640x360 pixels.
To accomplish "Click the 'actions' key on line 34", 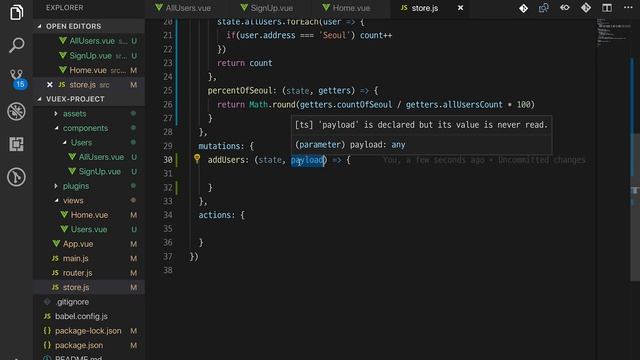I will click(x=214, y=215).
